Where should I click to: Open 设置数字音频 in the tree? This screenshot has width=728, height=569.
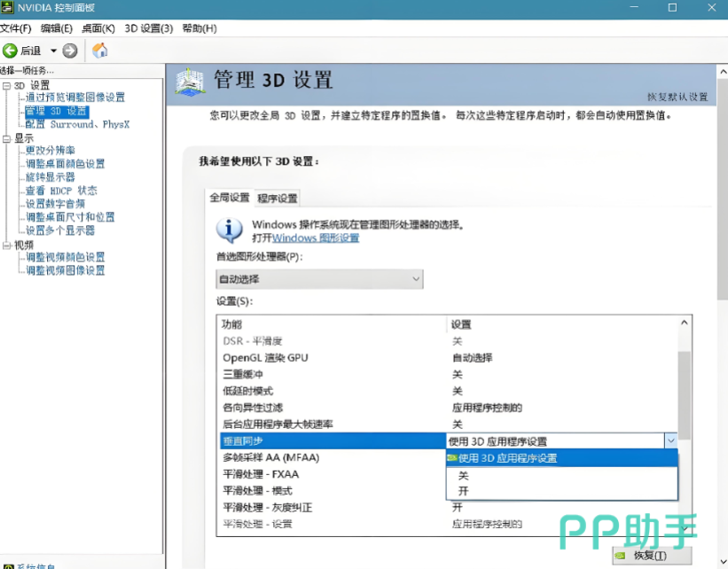click(55, 204)
